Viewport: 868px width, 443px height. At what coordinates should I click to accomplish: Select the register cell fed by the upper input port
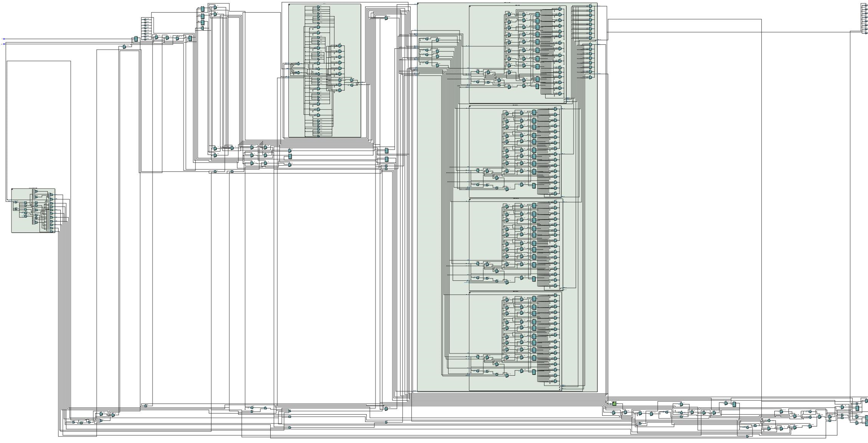(x=136, y=39)
